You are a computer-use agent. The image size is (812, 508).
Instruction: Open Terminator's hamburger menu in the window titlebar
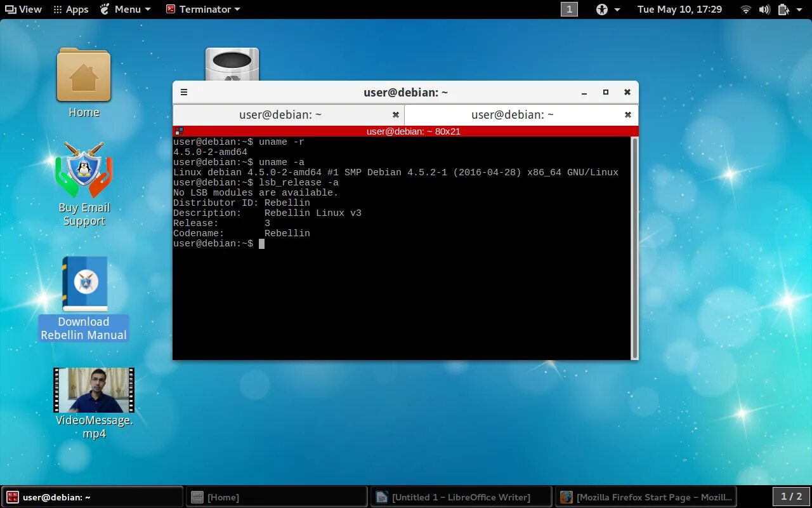183,91
